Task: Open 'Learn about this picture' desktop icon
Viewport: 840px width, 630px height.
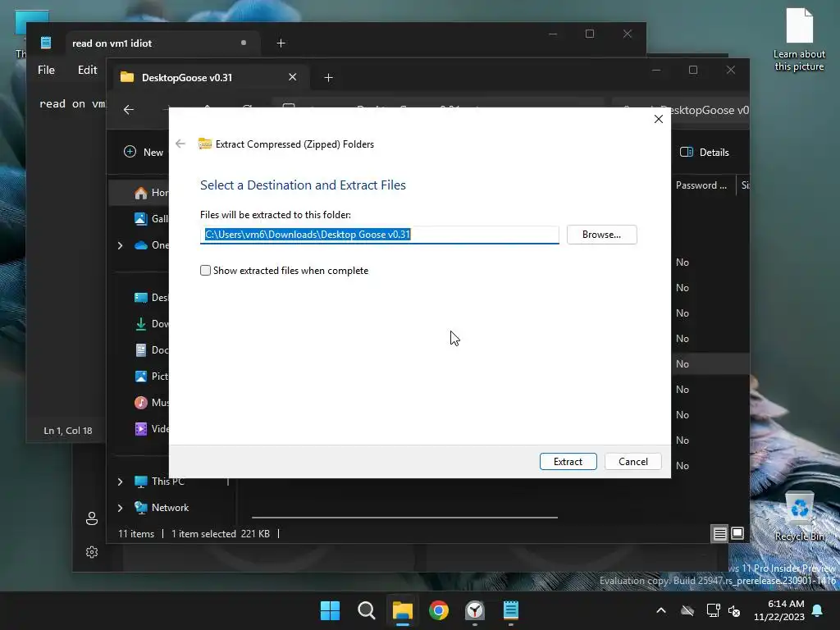Action: point(799,39)
